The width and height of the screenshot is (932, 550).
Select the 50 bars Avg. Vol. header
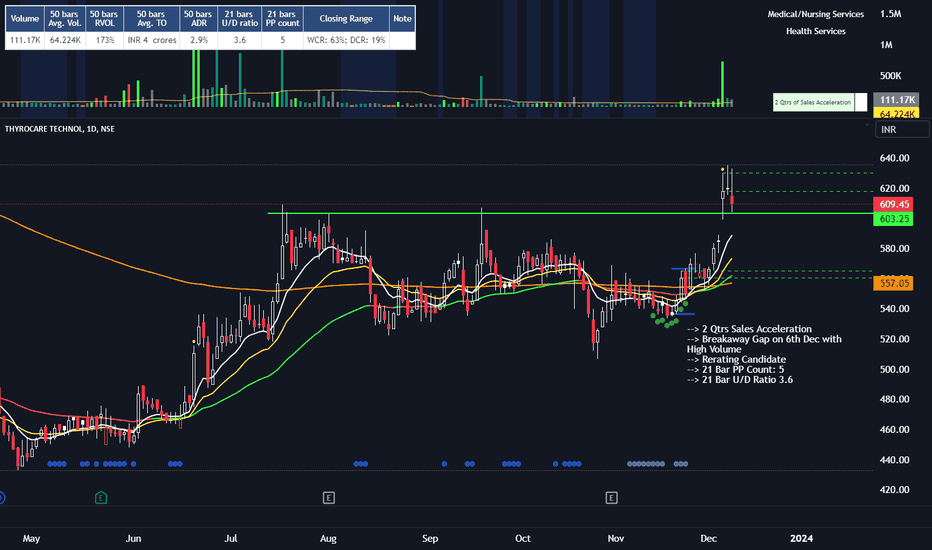pos(65,18)
